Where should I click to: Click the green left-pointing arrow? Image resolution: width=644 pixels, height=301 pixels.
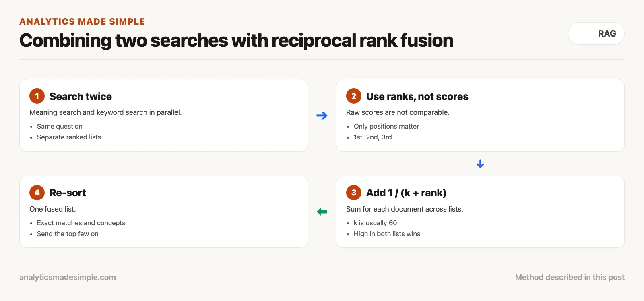pos(322,212)
